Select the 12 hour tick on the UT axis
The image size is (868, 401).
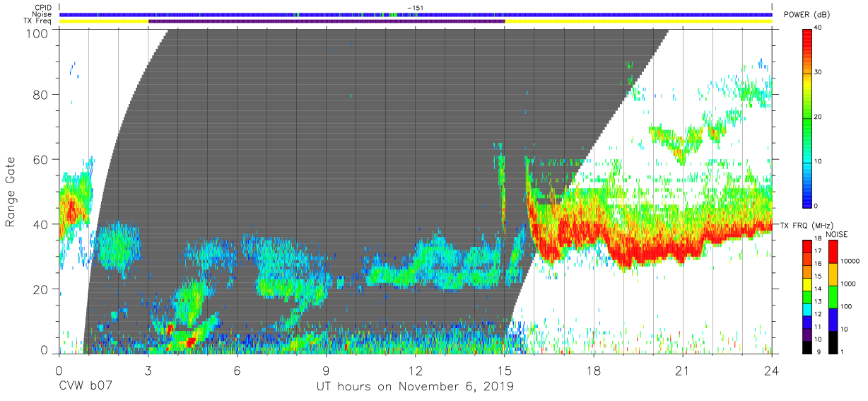[x=415, y=370]
